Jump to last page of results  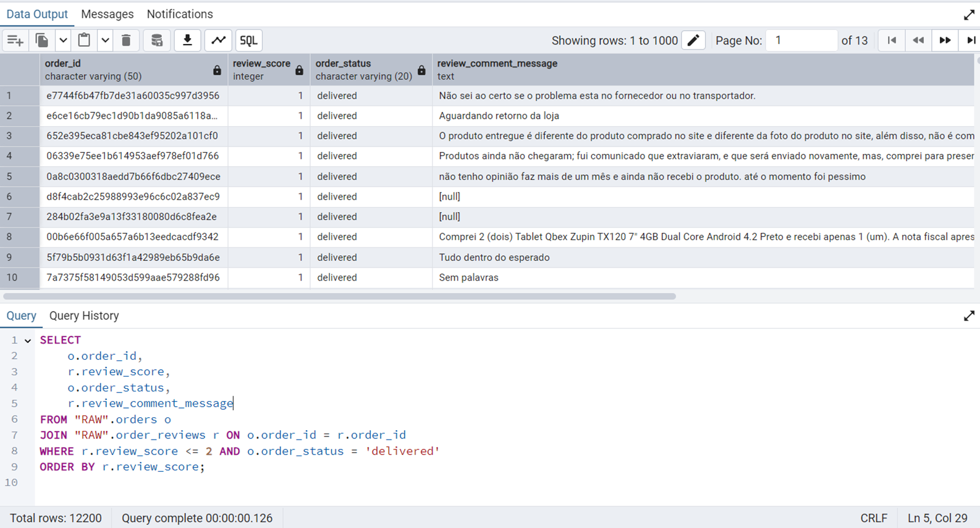click(x=971, y=41)
